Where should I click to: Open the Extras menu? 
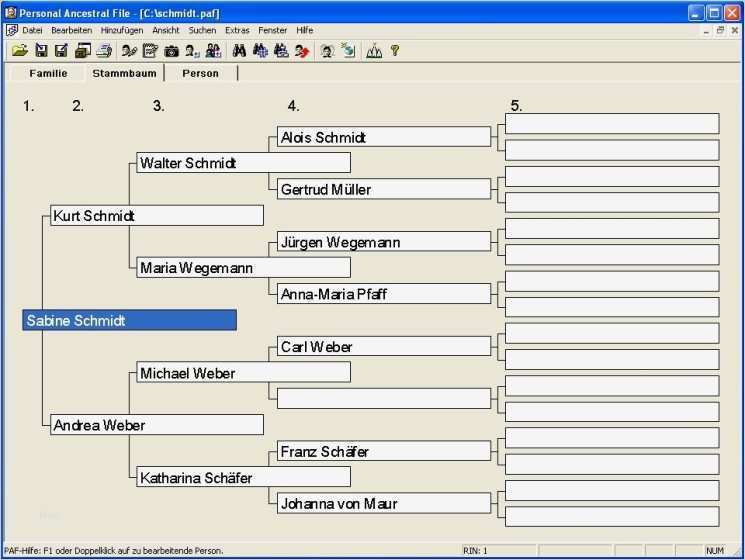point(237,30)
